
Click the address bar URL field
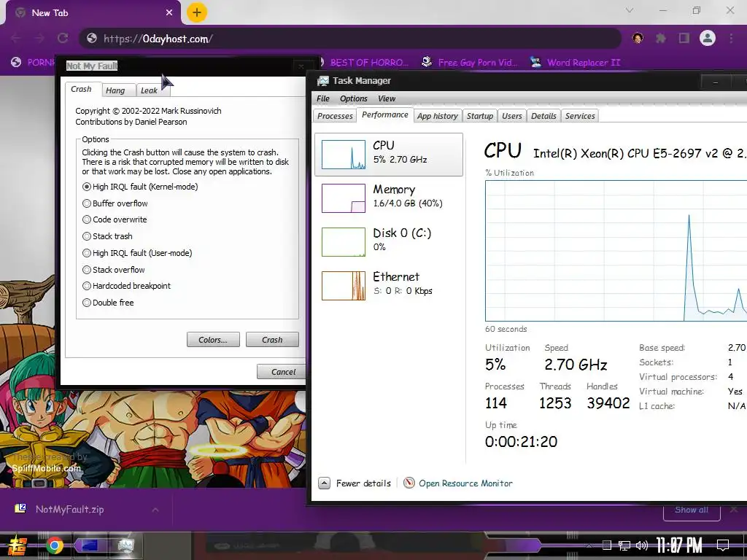click(x=350, y=39)
